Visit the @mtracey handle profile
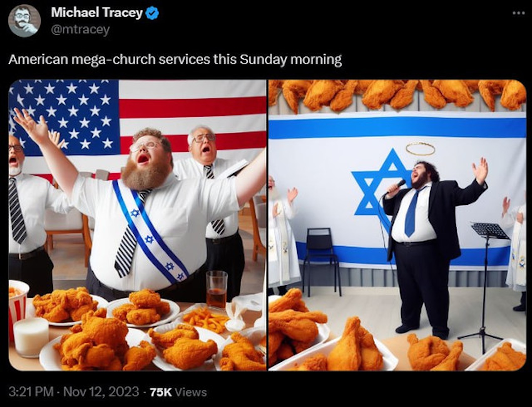The image size is (532, 407). pos(80,30)
